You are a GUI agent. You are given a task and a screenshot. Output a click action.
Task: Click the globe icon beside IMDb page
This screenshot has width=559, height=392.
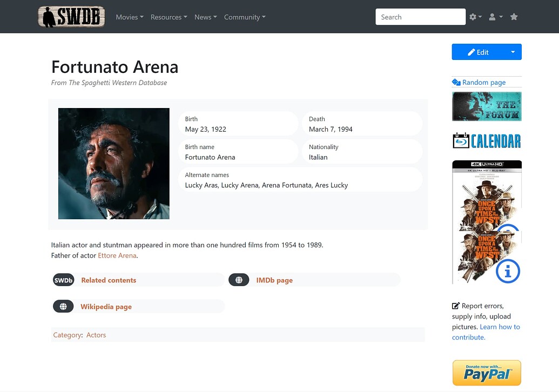coord(239,280)
